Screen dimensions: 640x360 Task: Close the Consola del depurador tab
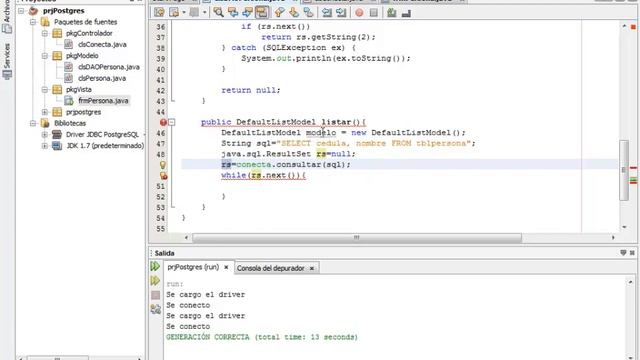pyautogui.click(x=312, y=268)
